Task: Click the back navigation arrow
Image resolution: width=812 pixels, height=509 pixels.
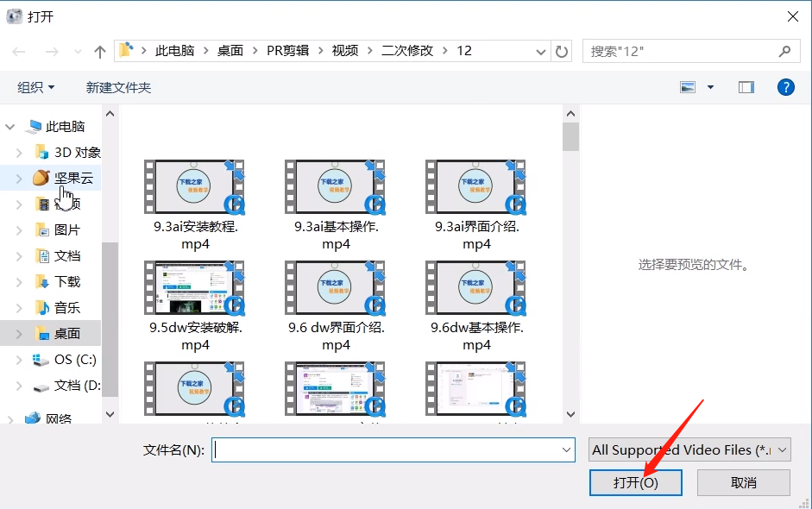Action: pyautogui.click(x=19, y=51)
